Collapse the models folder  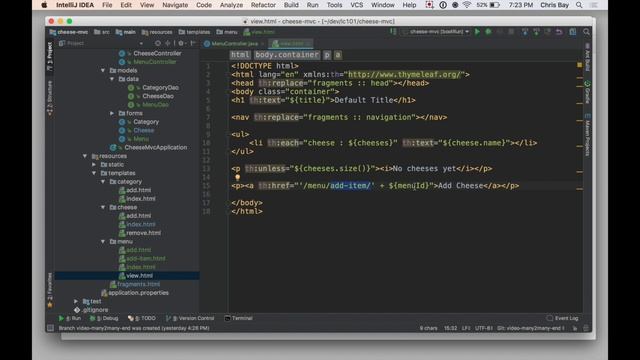point(103,71)
